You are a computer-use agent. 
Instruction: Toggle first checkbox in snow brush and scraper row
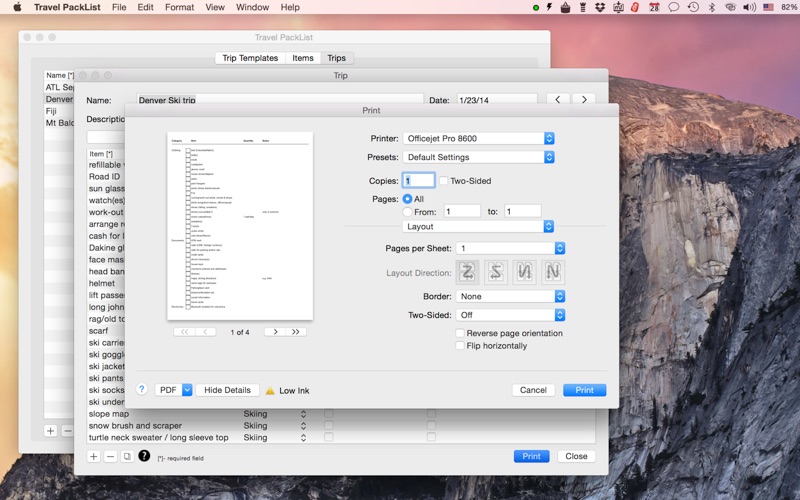[329, 425]
